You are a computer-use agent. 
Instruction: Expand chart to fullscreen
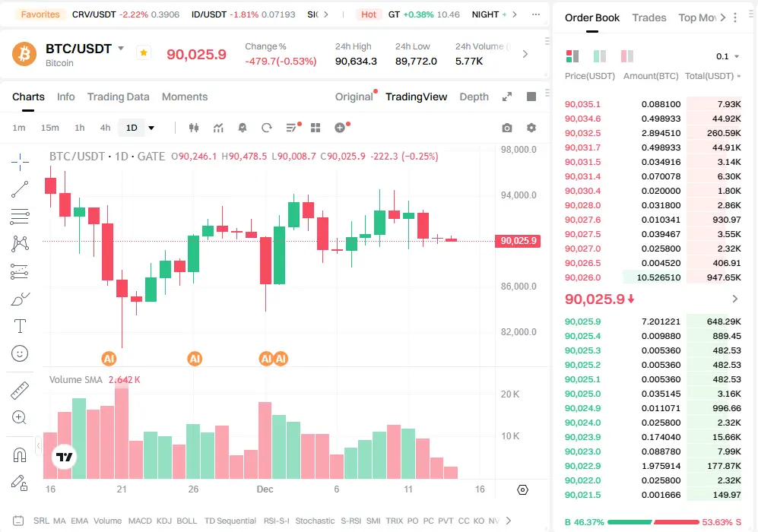(506, 97)
